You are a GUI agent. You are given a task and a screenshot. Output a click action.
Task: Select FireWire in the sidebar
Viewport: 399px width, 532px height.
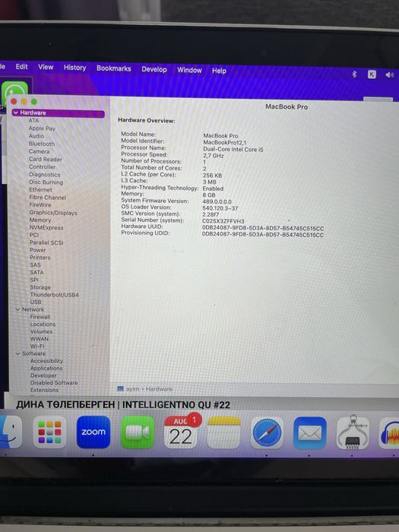tap(40, 204)
